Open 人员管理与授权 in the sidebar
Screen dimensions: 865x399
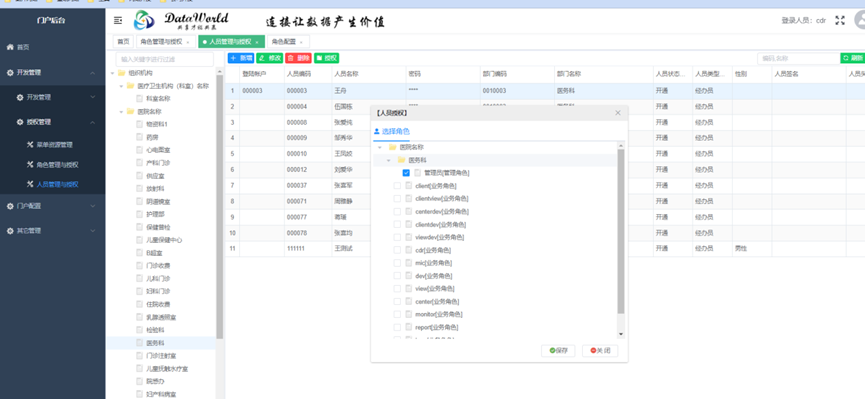(x=57, y=184)
